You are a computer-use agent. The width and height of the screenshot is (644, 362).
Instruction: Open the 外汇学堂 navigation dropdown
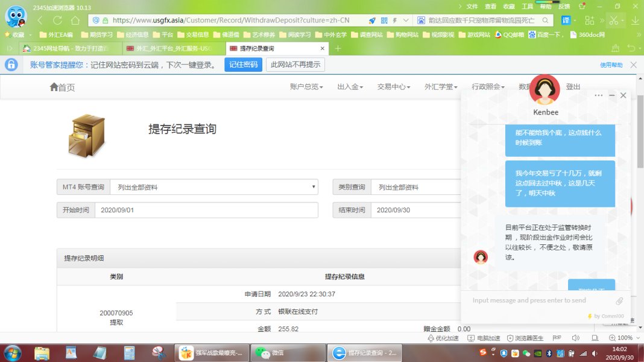point(441,87)
